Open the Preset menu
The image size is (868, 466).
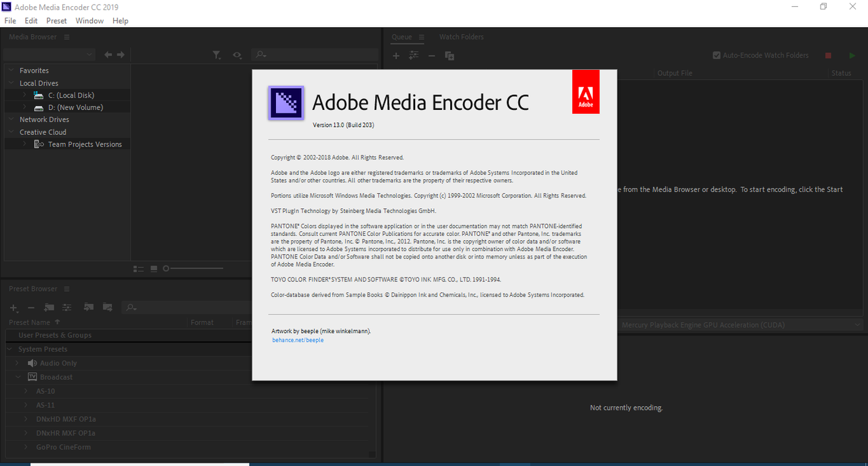pyautogui.click(x=56, y=21)
